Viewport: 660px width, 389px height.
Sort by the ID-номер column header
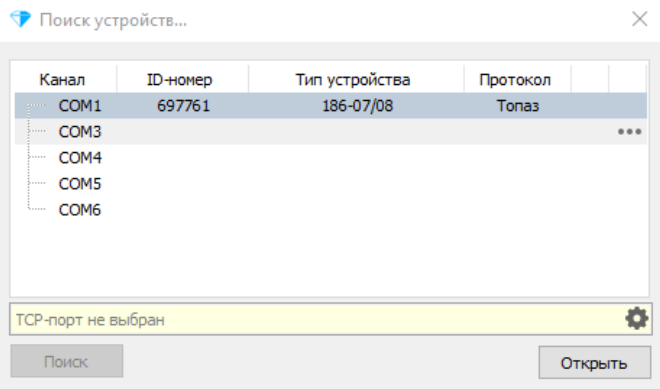(179, 79)
